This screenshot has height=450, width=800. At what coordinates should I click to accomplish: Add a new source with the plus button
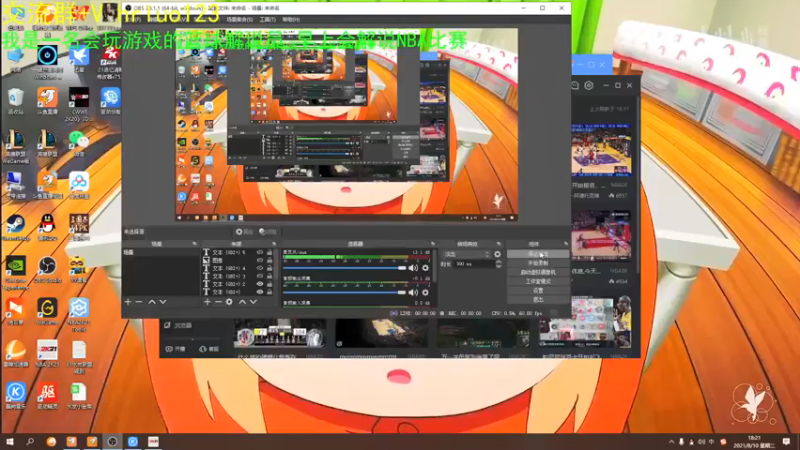pos(207,302)
